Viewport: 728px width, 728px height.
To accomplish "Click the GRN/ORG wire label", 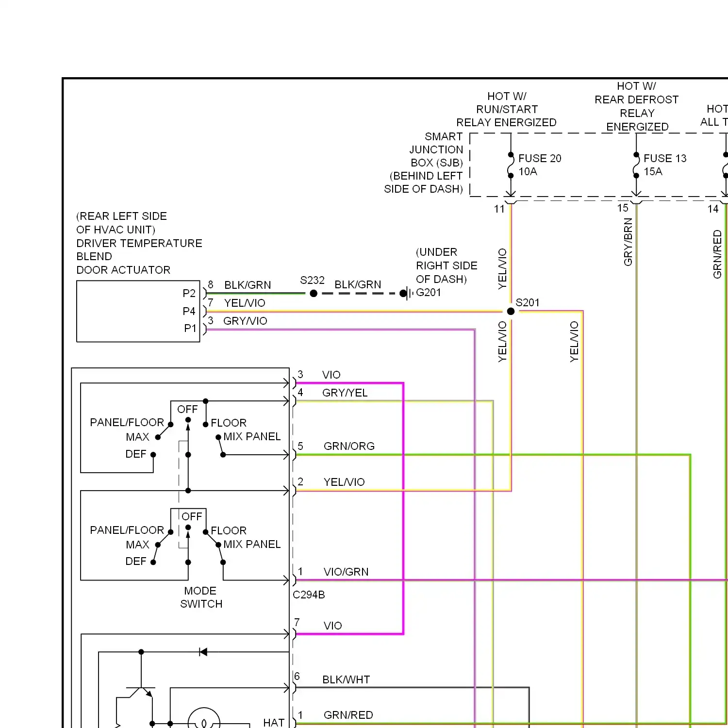I will click(x=349, y=446).
